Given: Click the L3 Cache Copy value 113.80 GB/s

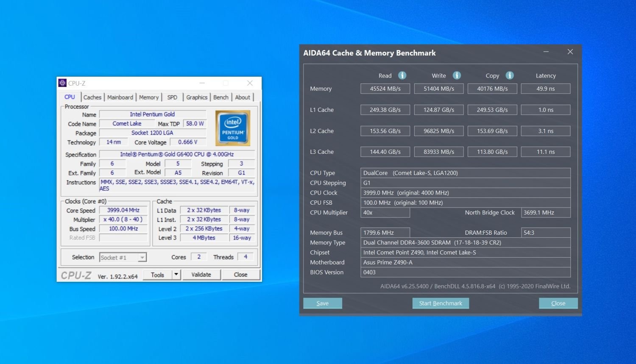Looking at the screenshot, I should point(492,152).
